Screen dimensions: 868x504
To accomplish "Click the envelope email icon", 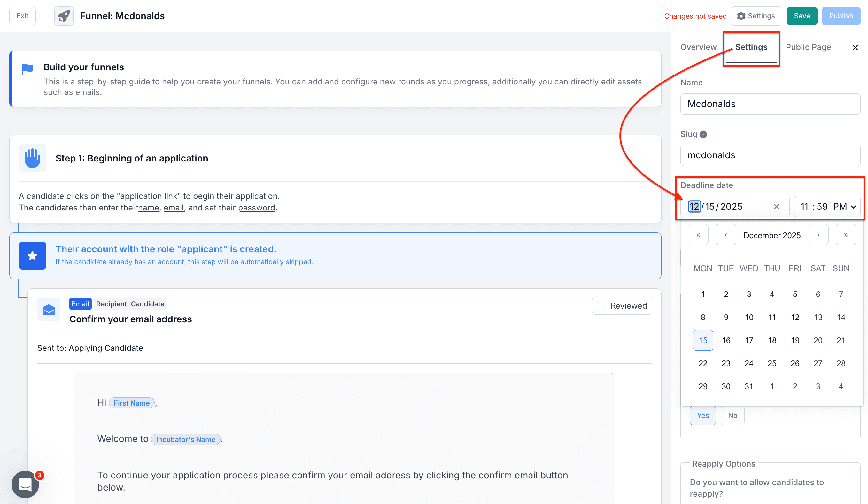I will 49,310.
